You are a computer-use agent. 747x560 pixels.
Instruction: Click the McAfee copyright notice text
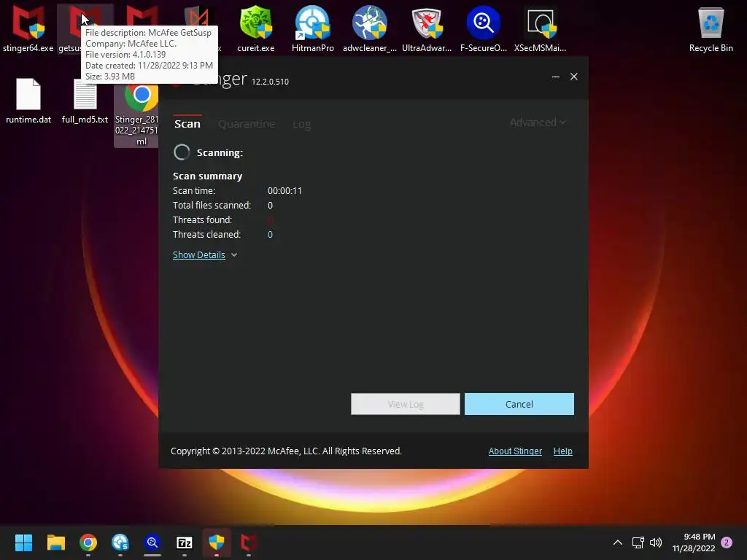click(286, 451)
